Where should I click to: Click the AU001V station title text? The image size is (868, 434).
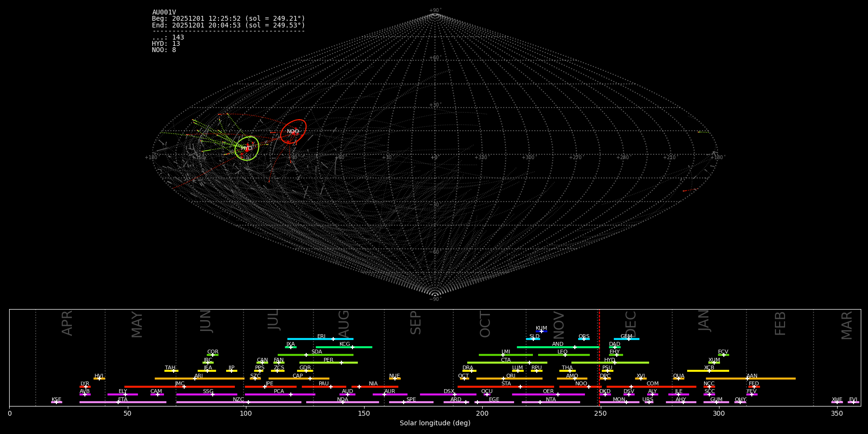coord(164,13)
